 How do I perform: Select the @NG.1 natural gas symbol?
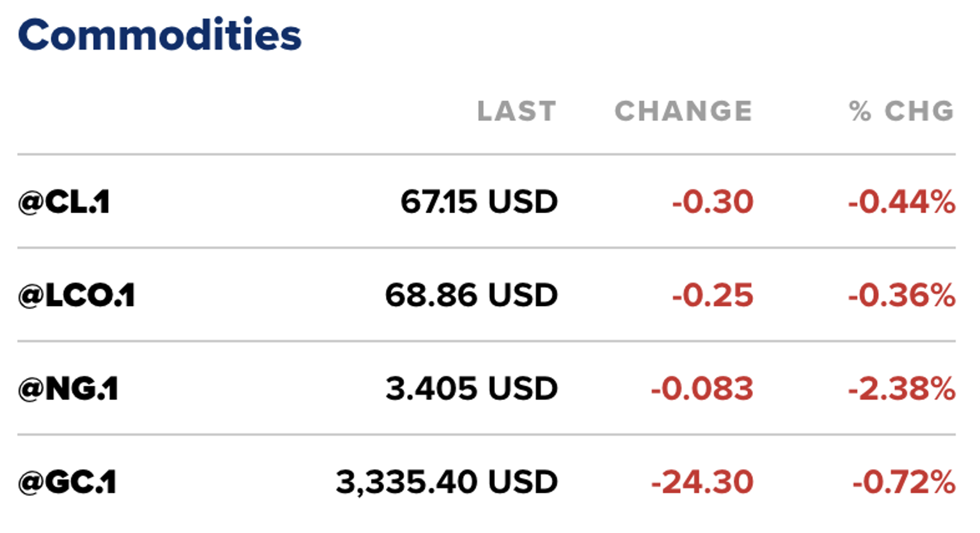tap(68, 389)
